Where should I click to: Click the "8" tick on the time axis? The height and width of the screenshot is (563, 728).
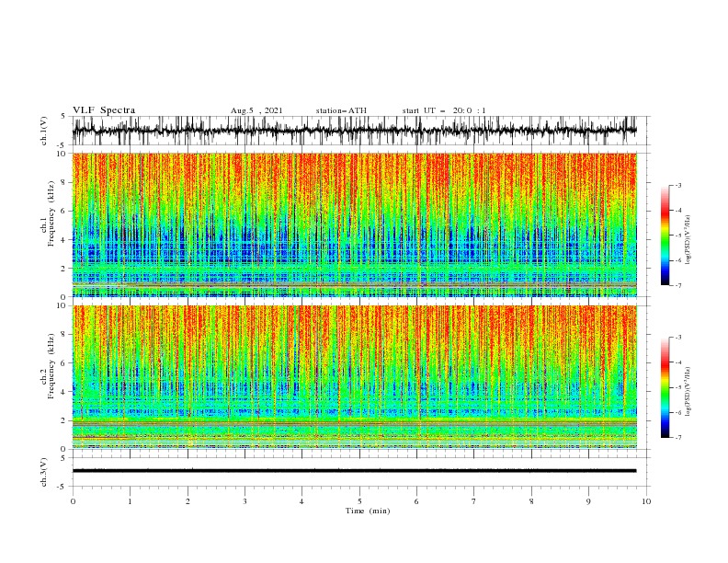(531, 501)
